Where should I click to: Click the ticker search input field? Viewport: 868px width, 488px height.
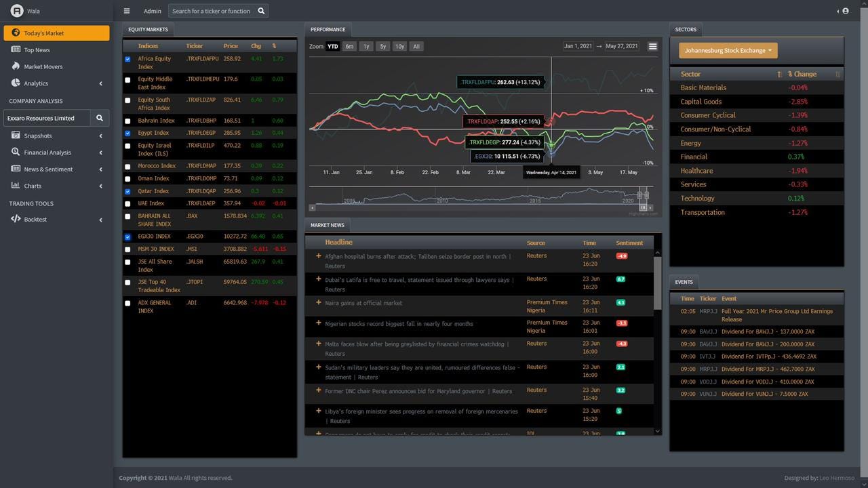[212, 11]
